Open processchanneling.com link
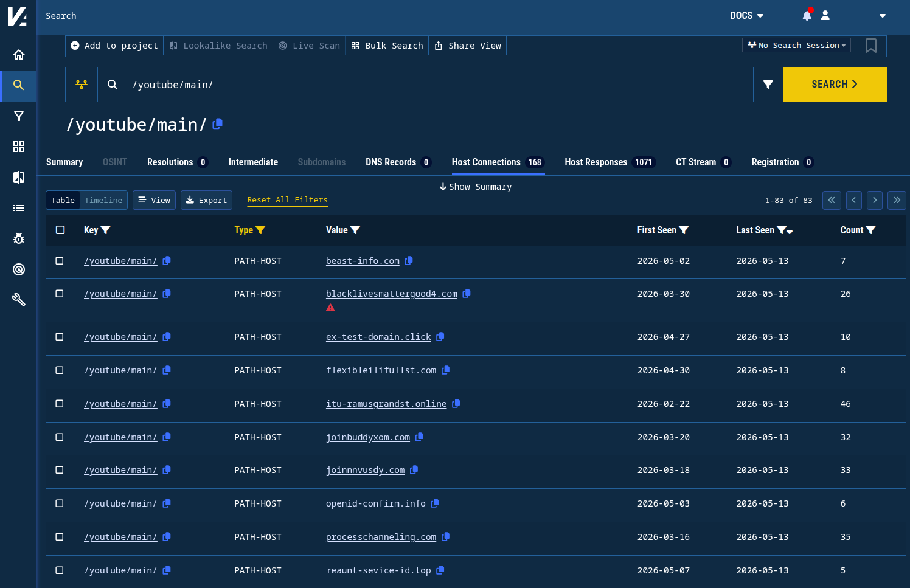Viewport: 910px width, 588px height. pyautogui.click(x=381, y=537)
